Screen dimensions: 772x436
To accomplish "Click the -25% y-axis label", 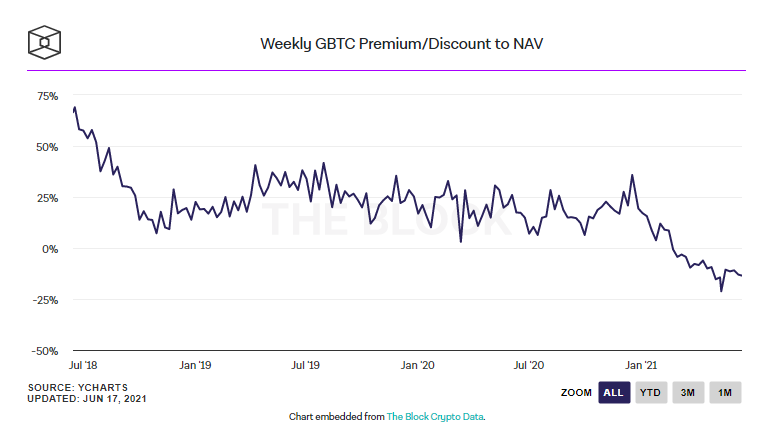I will (x=46, y=300).
